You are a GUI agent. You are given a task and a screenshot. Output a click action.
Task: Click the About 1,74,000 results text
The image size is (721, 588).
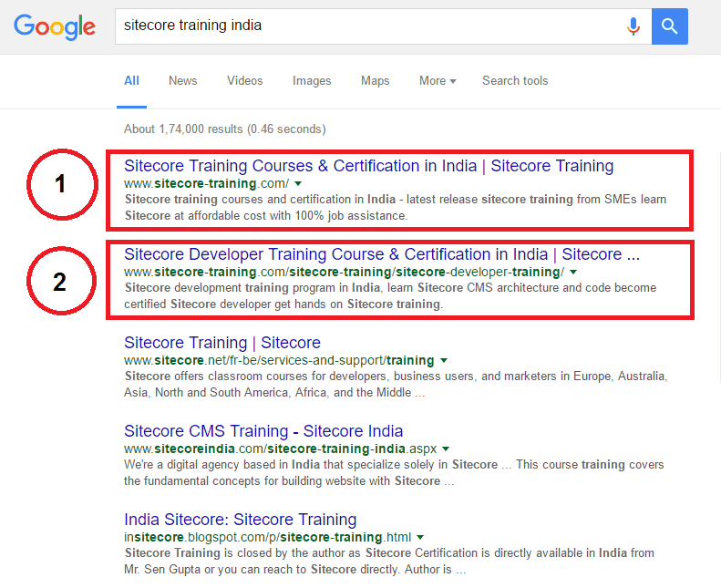(x=225, y=129)
